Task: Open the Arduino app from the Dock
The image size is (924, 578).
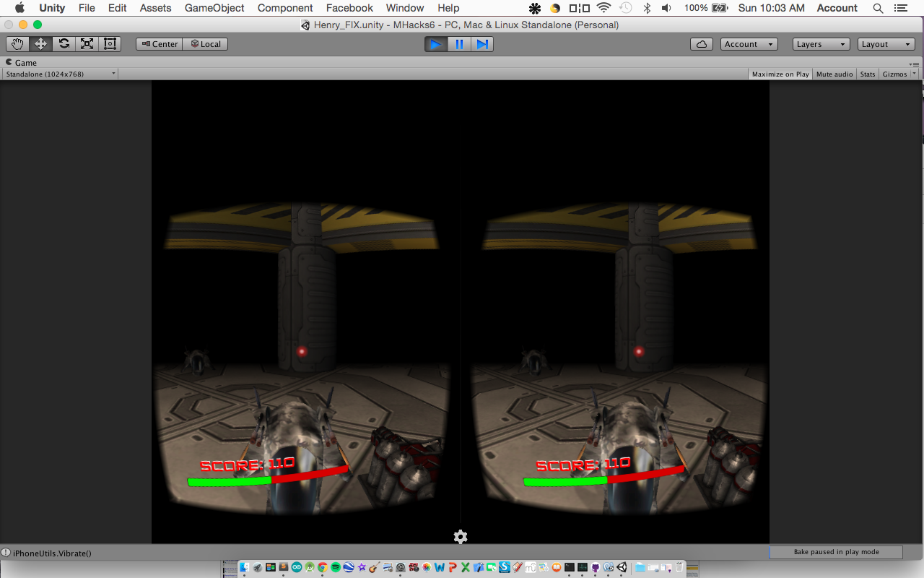Action: pyautogui.click(x=296, y=567)
